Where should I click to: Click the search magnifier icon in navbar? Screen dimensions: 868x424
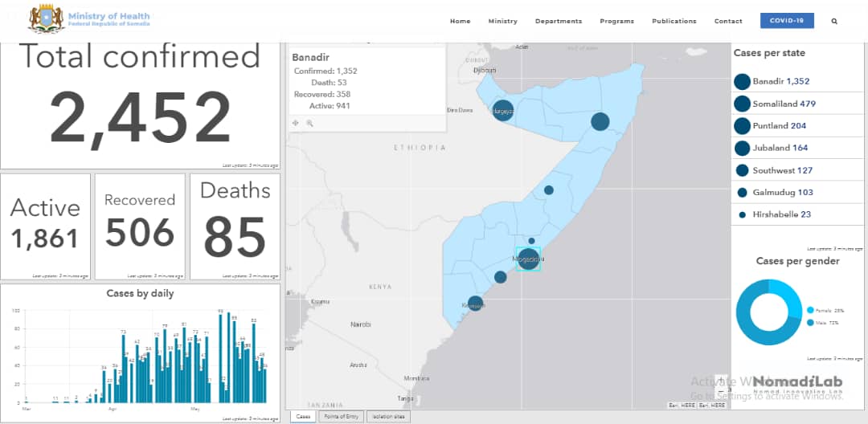834,21
